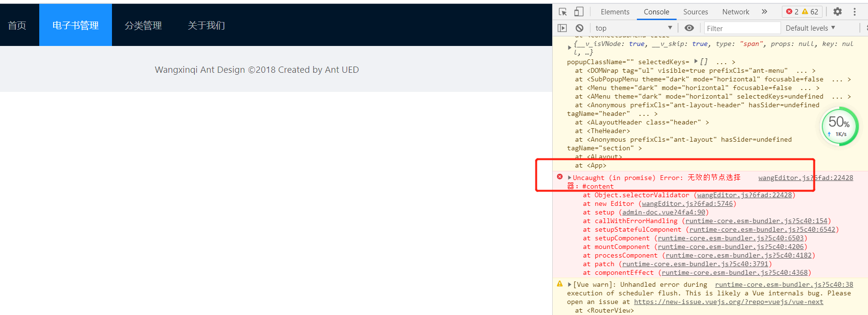Focus the console Filter field
The width and height of the screenshot is (868, 315).
pyautogui.click(x=742, y=28)
